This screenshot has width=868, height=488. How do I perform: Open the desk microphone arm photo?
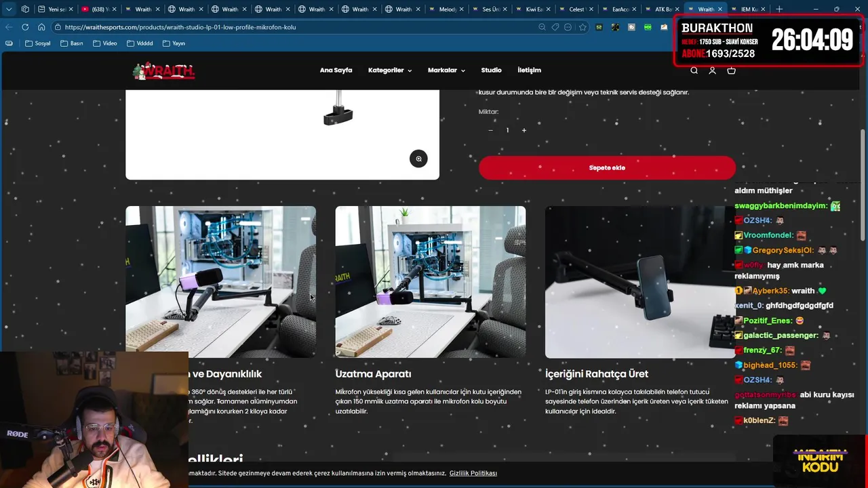click(220, 282)
